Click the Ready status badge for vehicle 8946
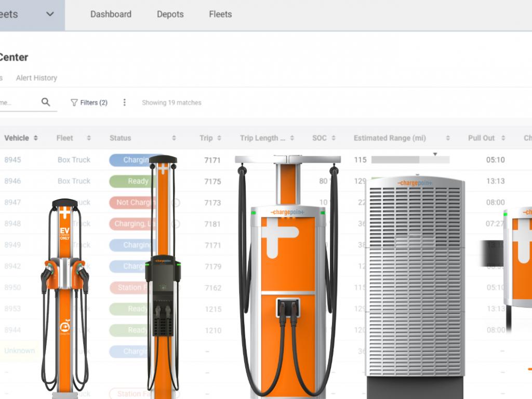The image size is (532, 399). pyautogui.click(x=132, y=181)
